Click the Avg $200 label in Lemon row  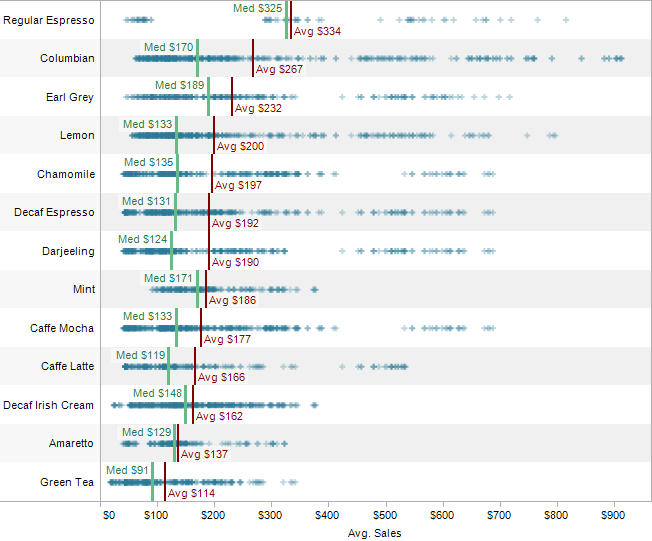tap(240, 147)
